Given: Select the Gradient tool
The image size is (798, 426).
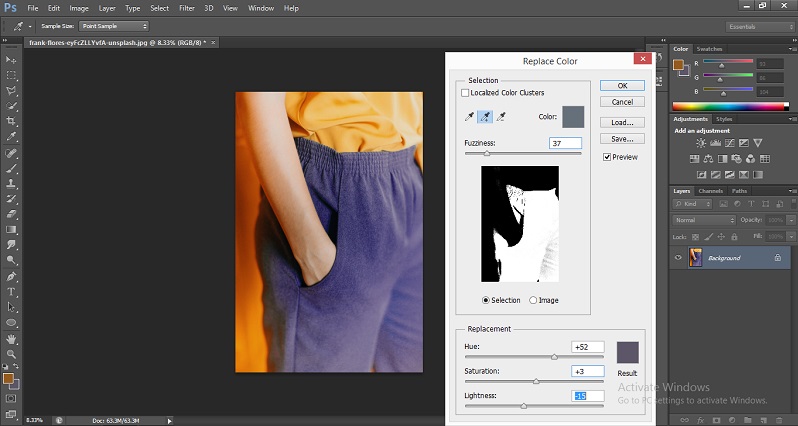Looking at the screenshot, I should click(x=11, y=230).
